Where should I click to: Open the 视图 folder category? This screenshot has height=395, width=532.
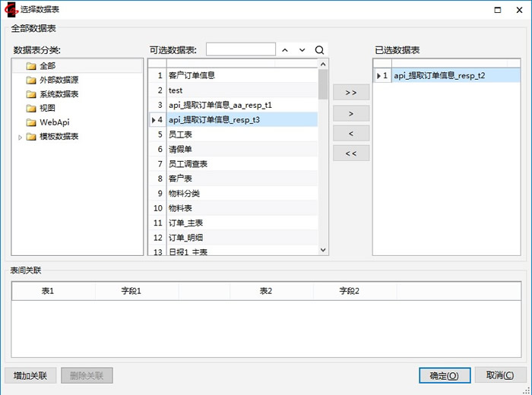tap(47, 108)
